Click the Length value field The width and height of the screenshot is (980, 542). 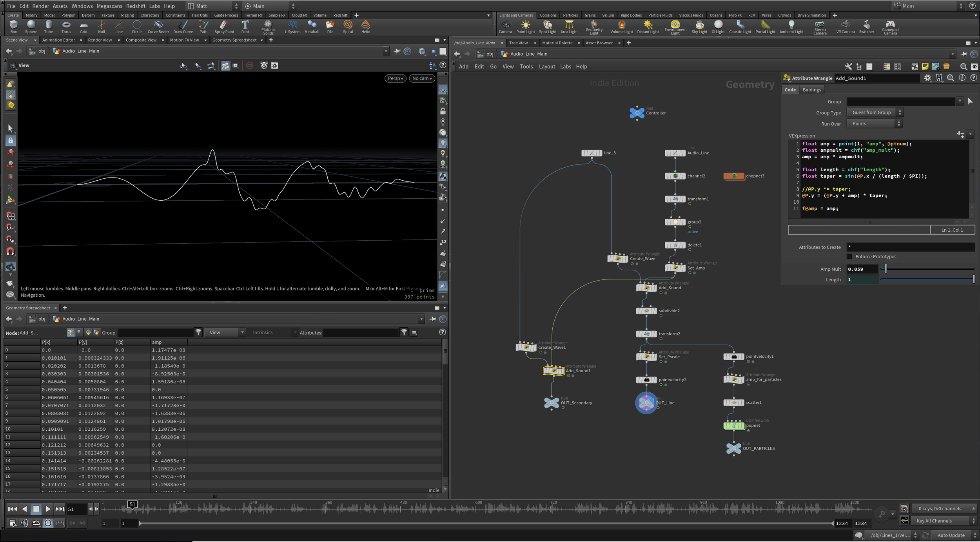[x=862, y=280]
